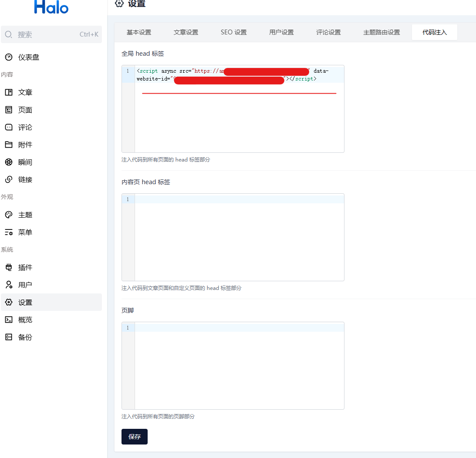This screenshot has height=458, width=476.
Task: Click the 评论 comments icon
Action: coord(9,127)
